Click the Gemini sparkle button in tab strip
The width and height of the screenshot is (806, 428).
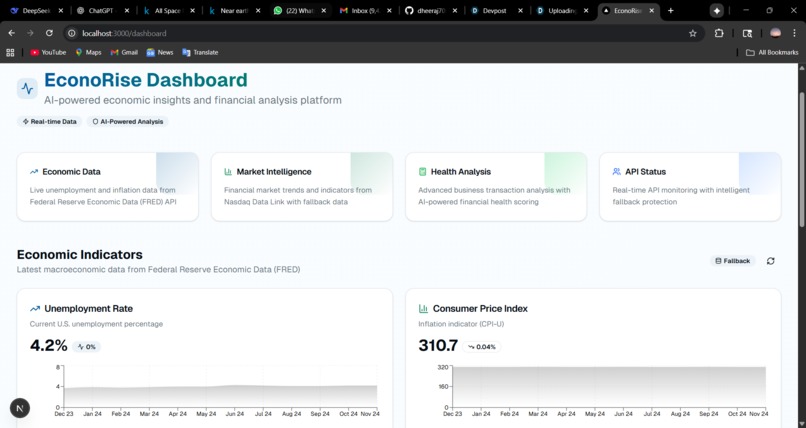(717, 10)
